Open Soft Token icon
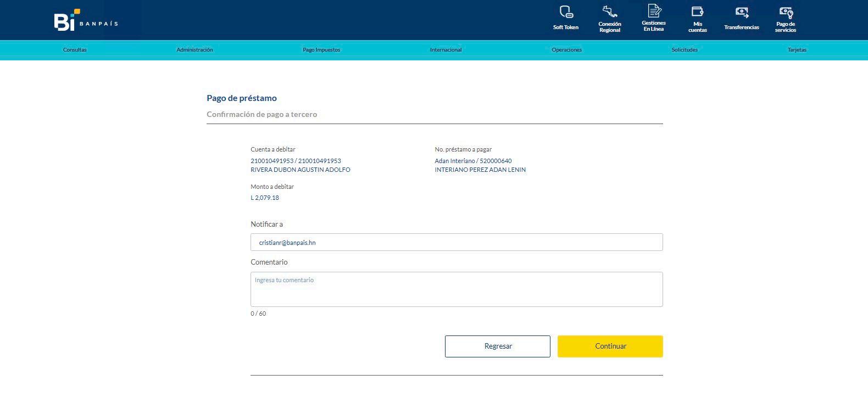The width and height of the screenshot is (868, 403). point(566,12)
